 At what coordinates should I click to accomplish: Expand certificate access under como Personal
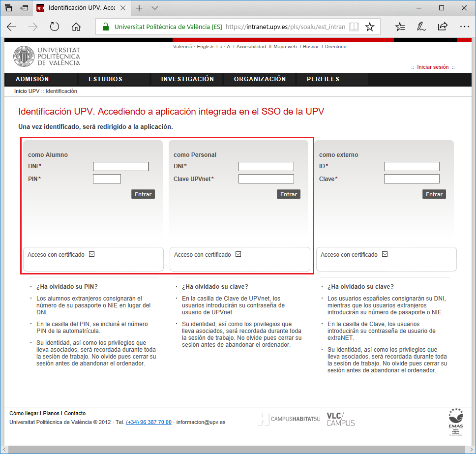click(x=238, y=254)
